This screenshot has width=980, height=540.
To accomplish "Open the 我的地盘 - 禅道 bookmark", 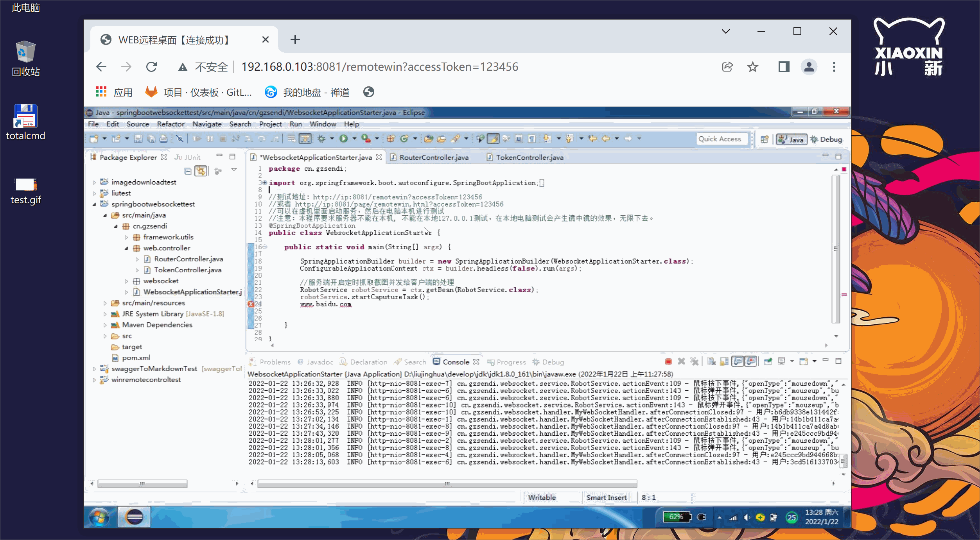I will pos(307,93).
